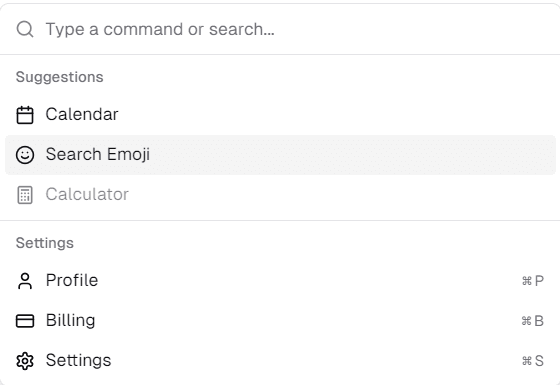Open the Billing menu item
Viewport: 560px width, 385px height.
(x=280, y=321)
